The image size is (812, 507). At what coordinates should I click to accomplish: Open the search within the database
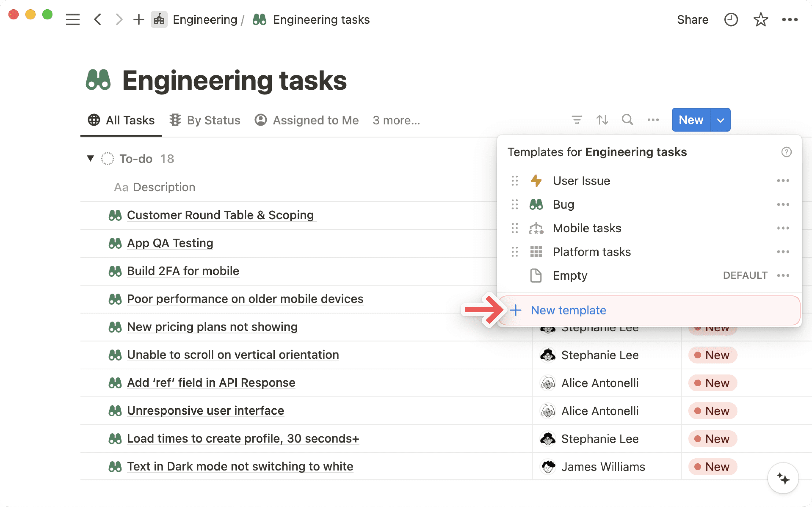tap(628, 120)
